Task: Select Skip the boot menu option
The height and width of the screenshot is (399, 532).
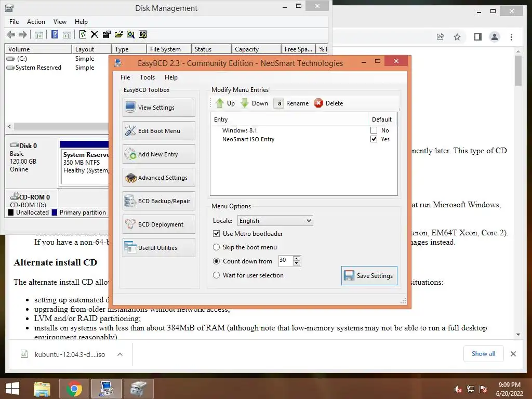Action: pyautogui.click(x=216, y=247)
